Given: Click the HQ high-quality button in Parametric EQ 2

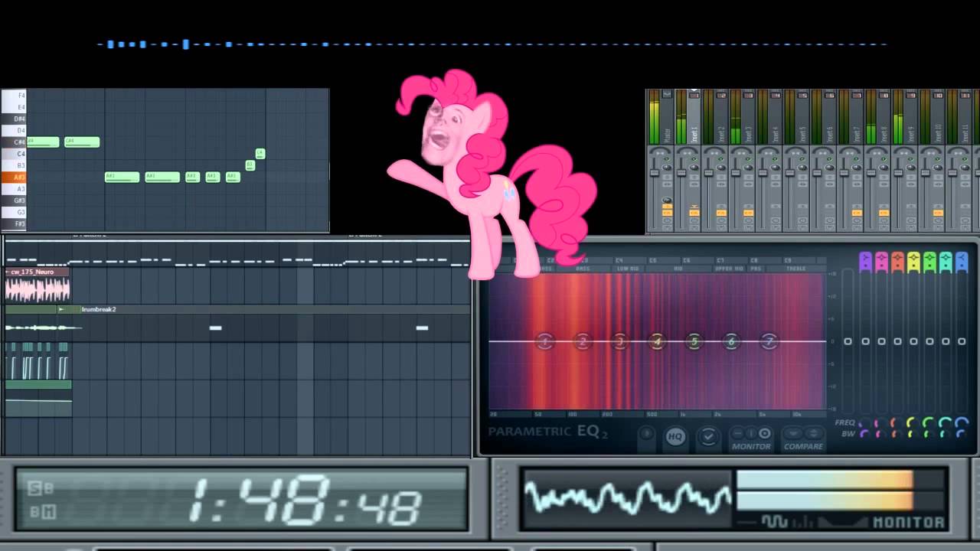Looking at the screenshot, I should (675, 436).
